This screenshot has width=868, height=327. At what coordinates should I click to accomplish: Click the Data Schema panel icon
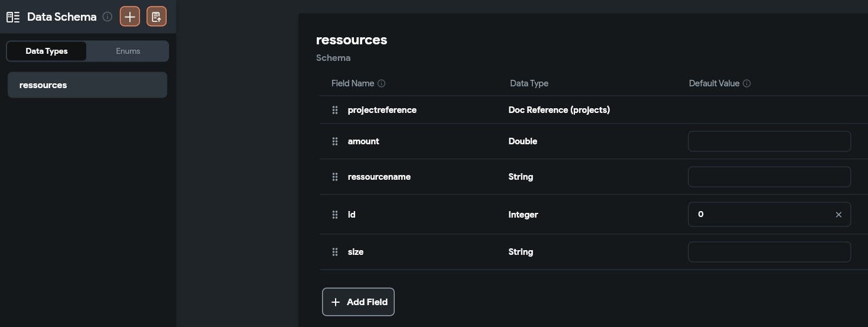point(13,17)
